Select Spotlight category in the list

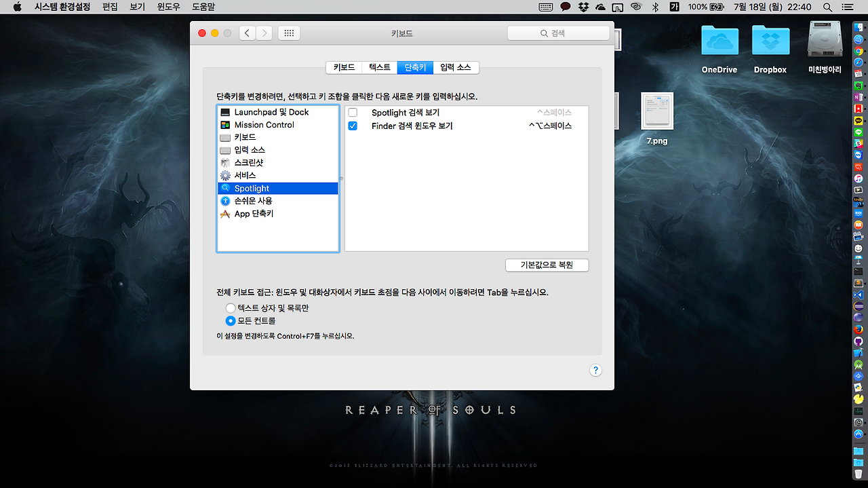(x=278, y=188)
